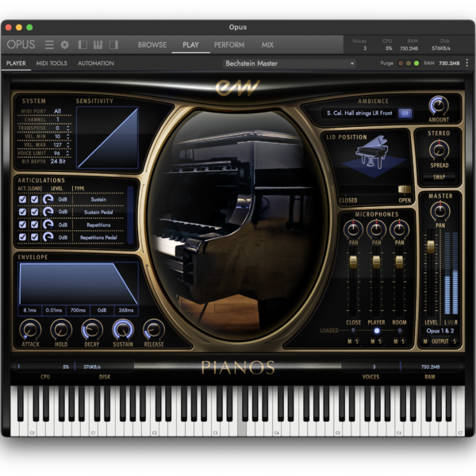The height and width of the screenshot is (476, 476).
Task: Click the Room microphone Pan knob
Action: pos(399,229)
